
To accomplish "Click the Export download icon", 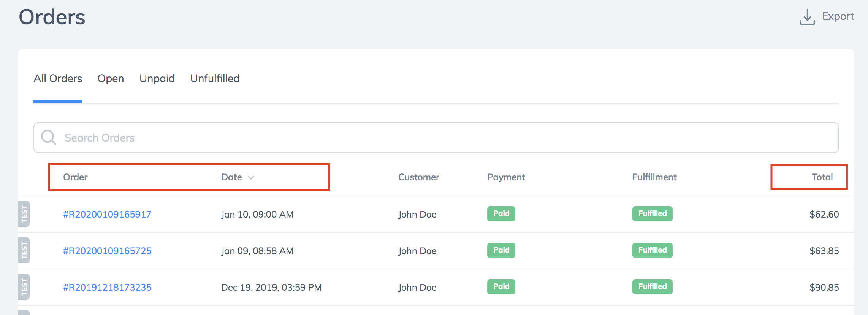I will tap(807, 17).
